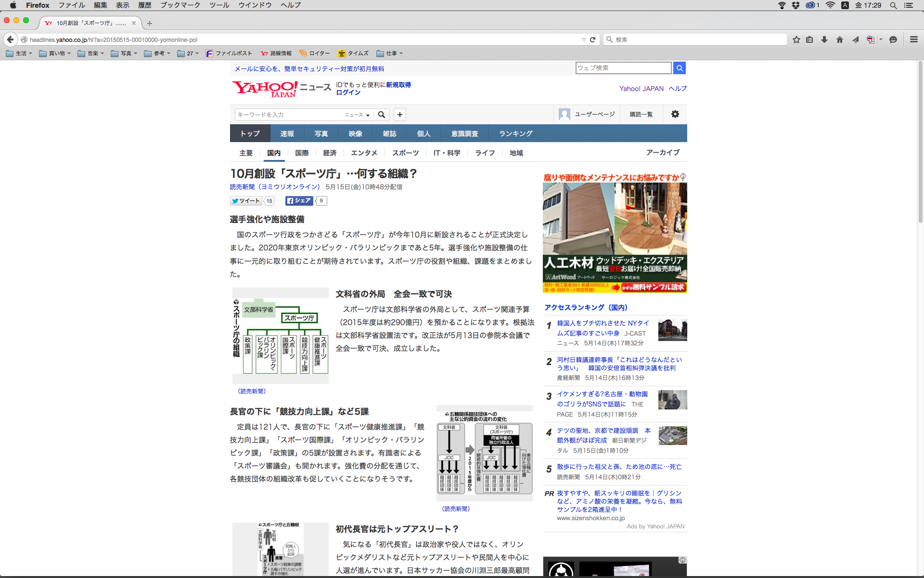Screen dimensions: 924x578
Task: Click the Facebook share button
Action: coord(299,201)
